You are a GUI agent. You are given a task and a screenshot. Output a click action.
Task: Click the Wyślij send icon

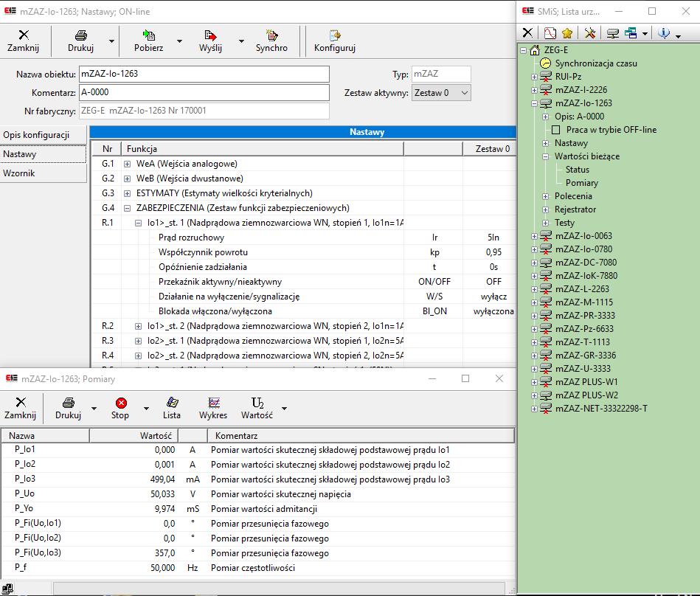(210, 35)
